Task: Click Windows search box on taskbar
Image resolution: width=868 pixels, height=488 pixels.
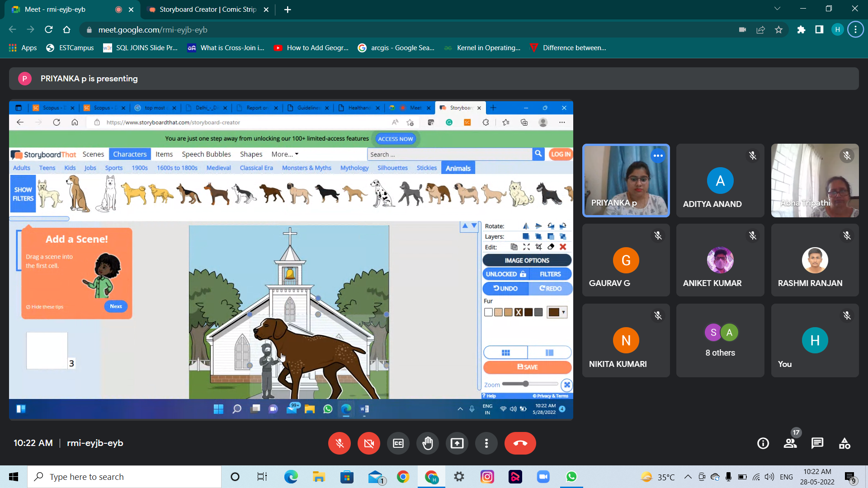Action: coord(124,477)
